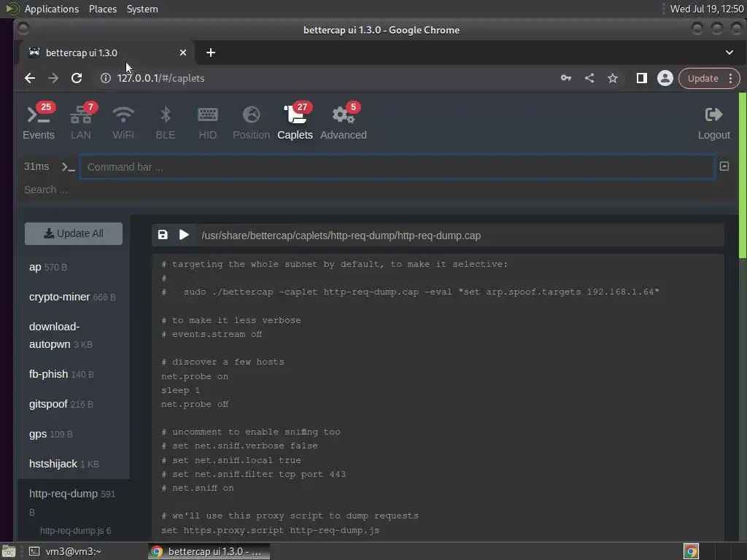Switch to the WiFi module
Screen dimensions: 747x560
click(x=123, y=122)
